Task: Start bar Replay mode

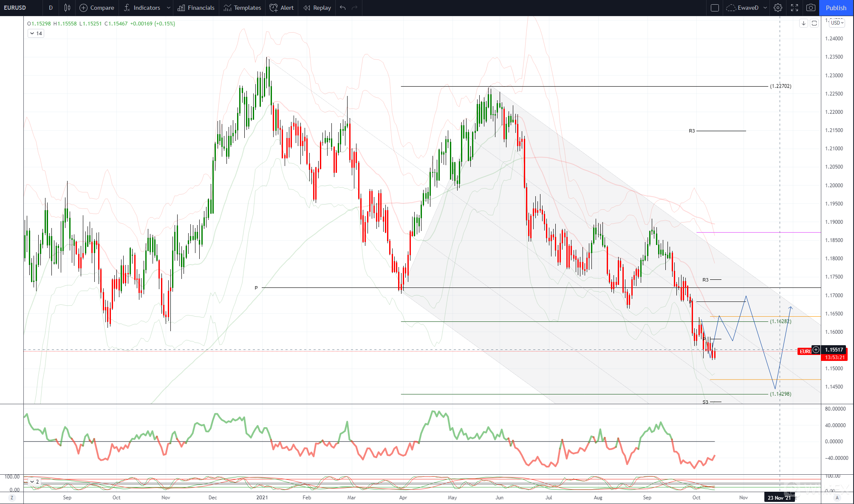Action: [x=317, y=8]
